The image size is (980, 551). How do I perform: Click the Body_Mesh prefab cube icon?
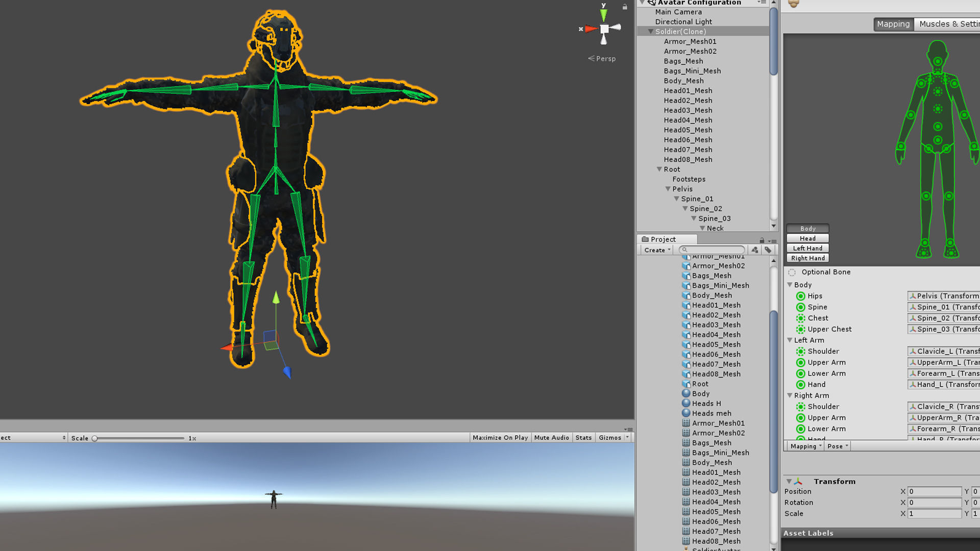(686, 295)
